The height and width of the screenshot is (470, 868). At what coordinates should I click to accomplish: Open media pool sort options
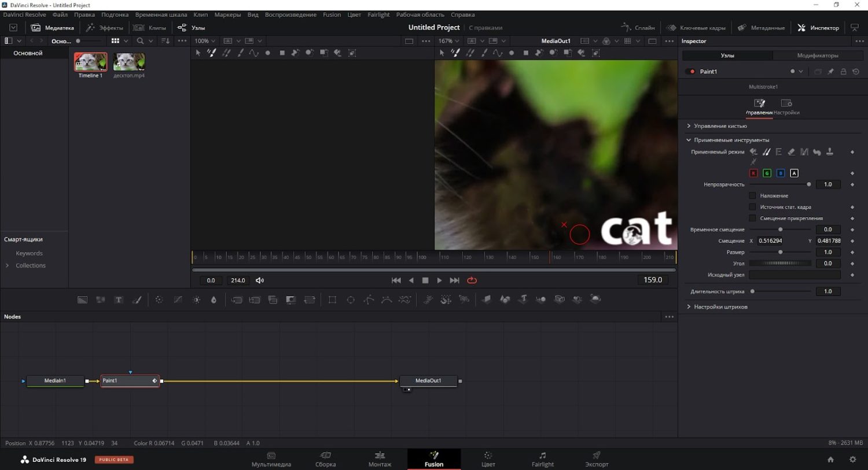coord(165,41)
